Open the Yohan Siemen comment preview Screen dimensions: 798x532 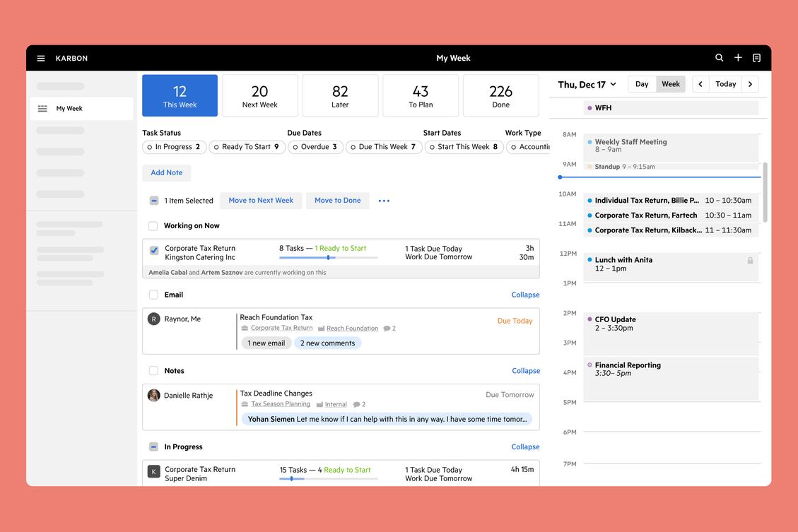(x=387, y=419)
